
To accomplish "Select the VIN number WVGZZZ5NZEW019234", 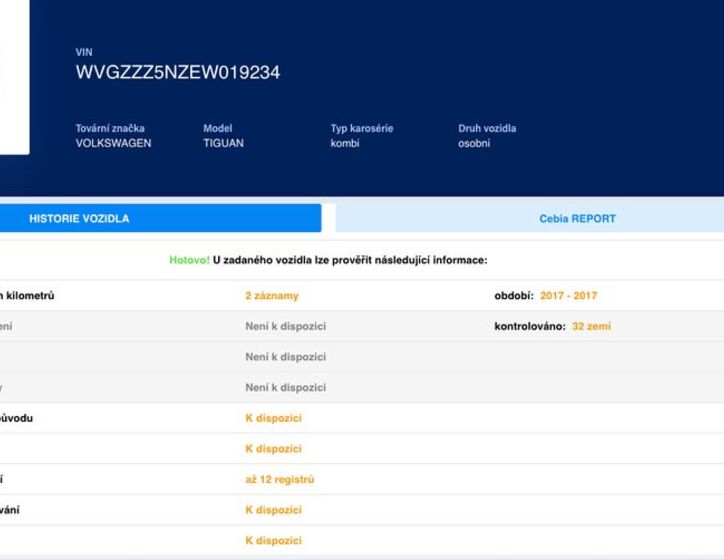I will [x=178, y=72].
